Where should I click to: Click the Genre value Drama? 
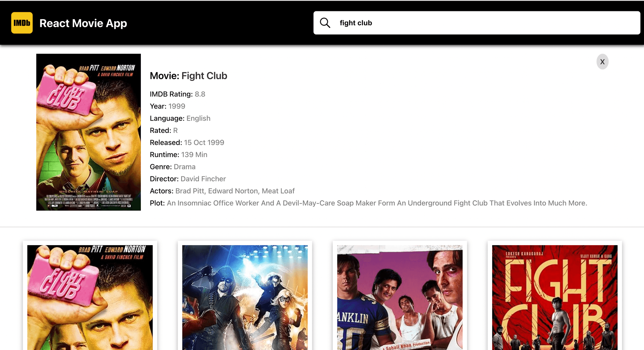185,167
